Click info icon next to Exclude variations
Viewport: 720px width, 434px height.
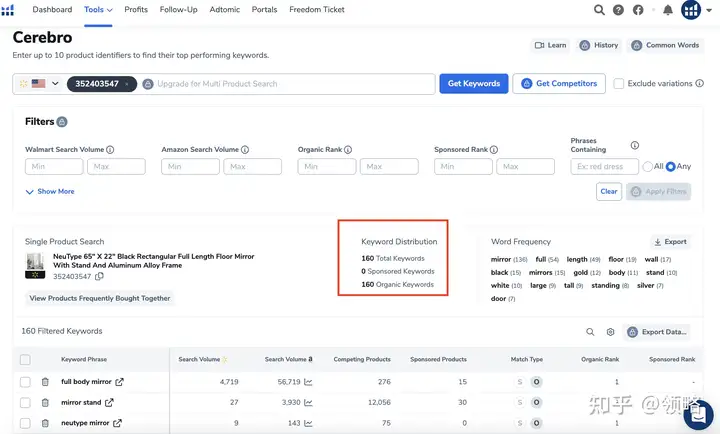pos(699,83)
